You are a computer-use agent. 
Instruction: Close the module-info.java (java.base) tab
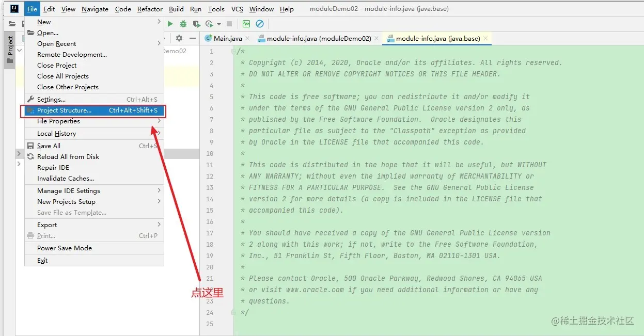click(485, 39)
